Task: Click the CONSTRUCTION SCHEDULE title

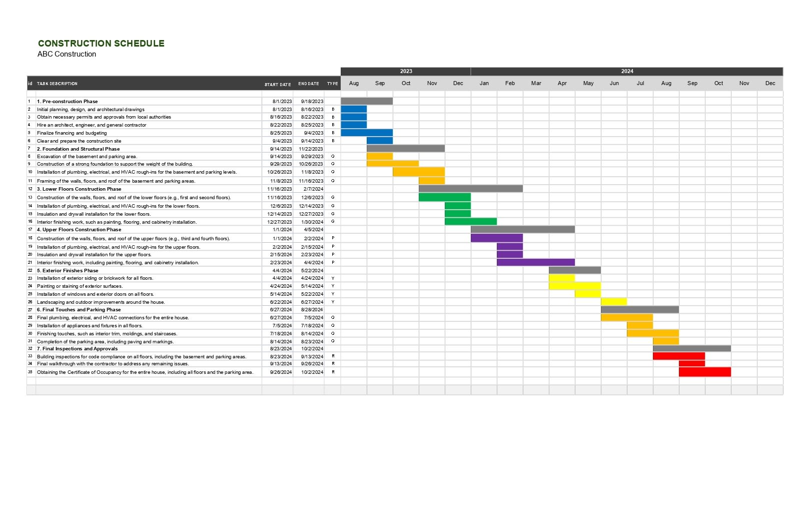Action: click(101, 43)
